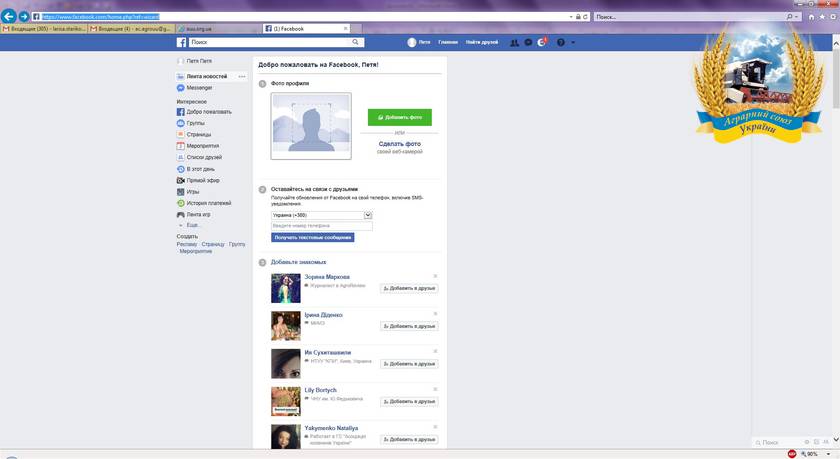
Task: Open Списки друзей in the sidebar
Action: (x=199, y=157)
